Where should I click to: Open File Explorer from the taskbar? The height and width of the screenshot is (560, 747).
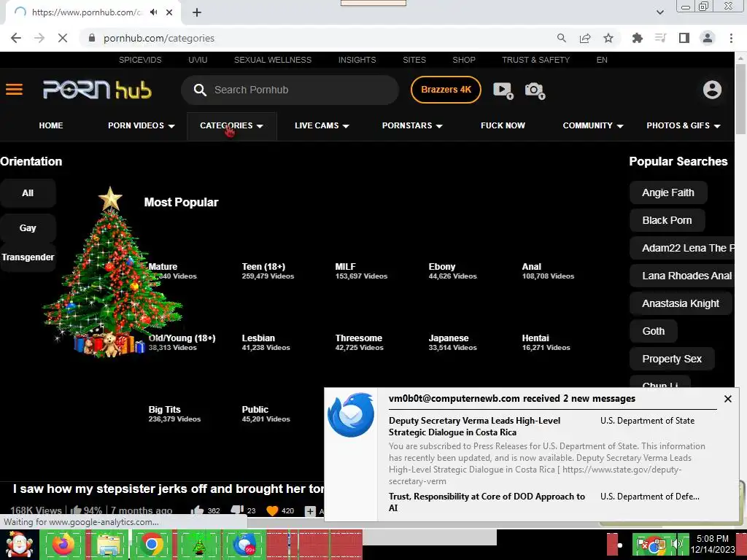click(x=108, y=545)
